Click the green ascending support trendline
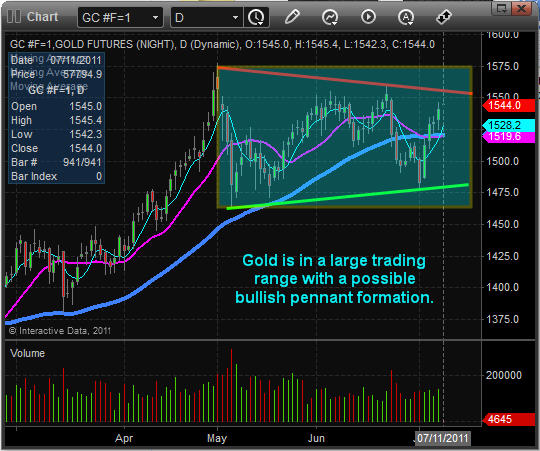 (348, 197)
